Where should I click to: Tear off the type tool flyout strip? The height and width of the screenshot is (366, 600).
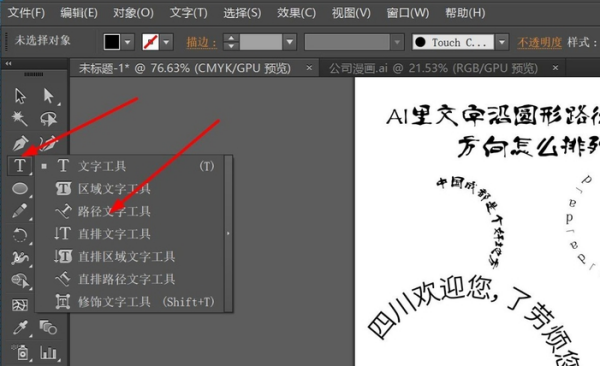(x=228, y=234)
